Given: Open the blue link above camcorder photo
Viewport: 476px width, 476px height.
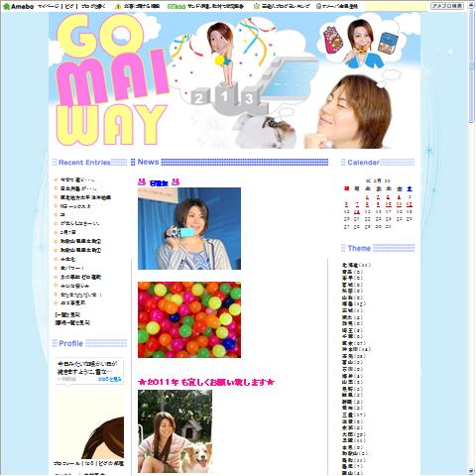Looking at the screenshot, I should click(159, 183).
